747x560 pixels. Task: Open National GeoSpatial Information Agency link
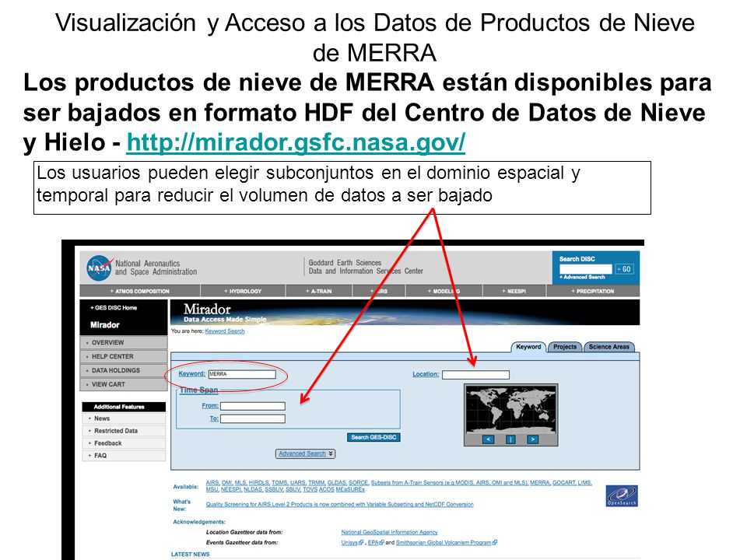[x=389, y=532]
